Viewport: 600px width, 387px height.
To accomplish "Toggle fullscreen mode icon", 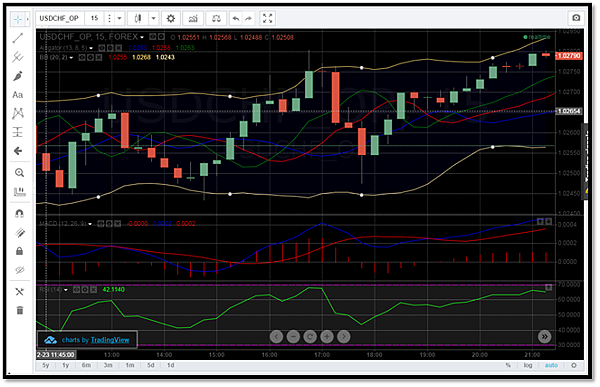I will [267, 18].
